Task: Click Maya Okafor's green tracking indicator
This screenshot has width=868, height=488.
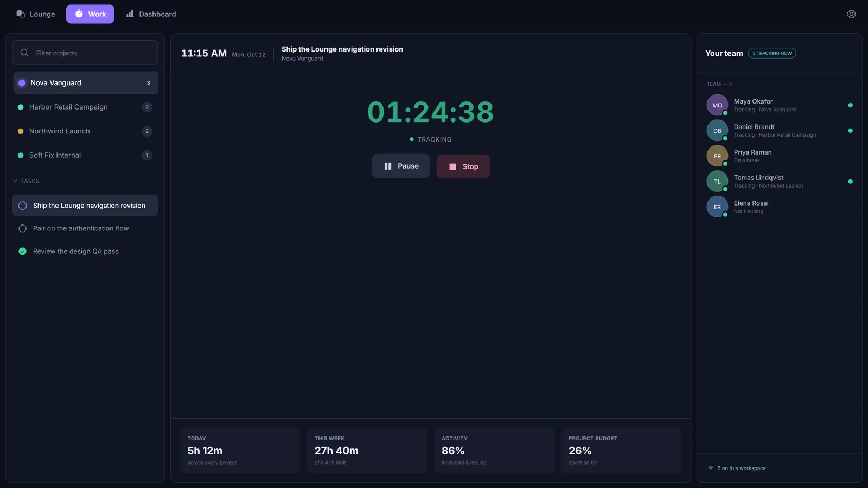Action: point(850,105)
